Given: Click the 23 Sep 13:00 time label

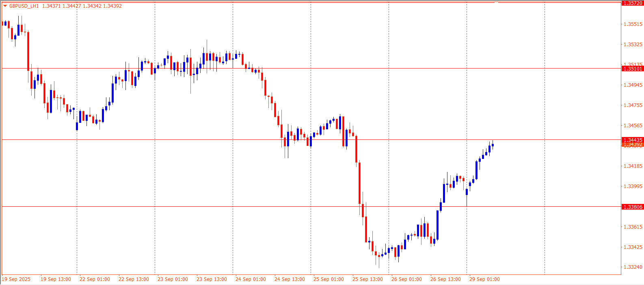Looking at the screenshot, I should click(x=212, y=279).
